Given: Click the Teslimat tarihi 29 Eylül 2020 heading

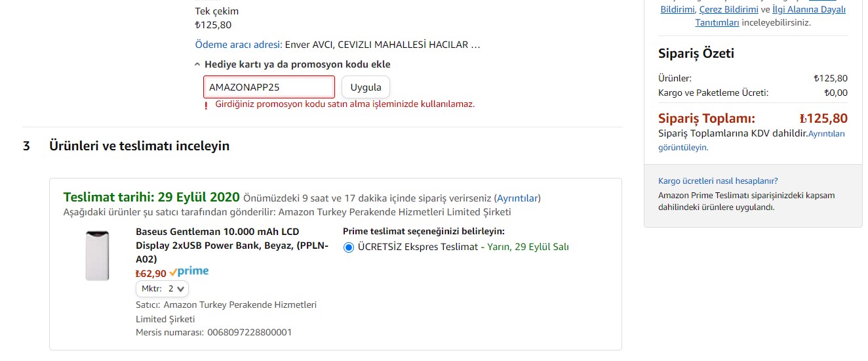Looking at the screenshot, I should (x=151, y=198).
